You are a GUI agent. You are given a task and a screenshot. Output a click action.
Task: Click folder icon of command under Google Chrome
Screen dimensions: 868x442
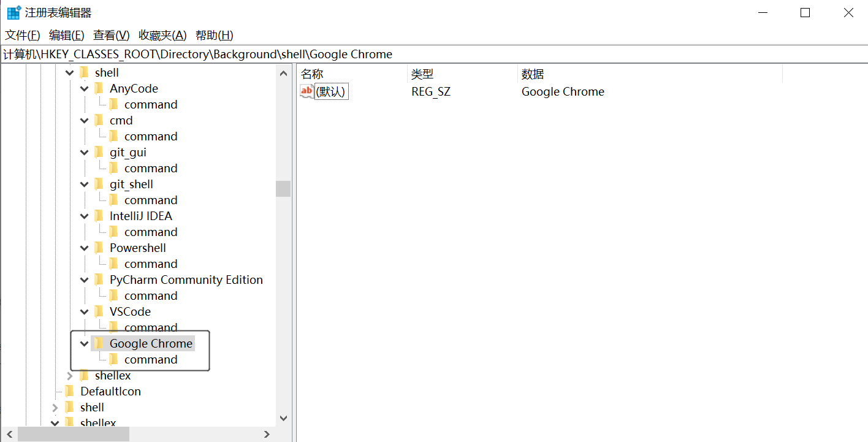(113, 359)
